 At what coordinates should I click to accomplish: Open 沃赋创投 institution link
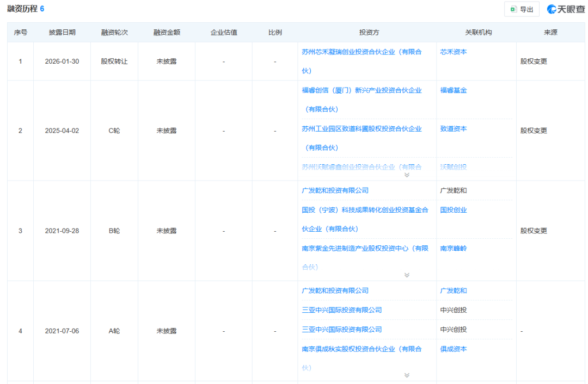click(454, 167)
